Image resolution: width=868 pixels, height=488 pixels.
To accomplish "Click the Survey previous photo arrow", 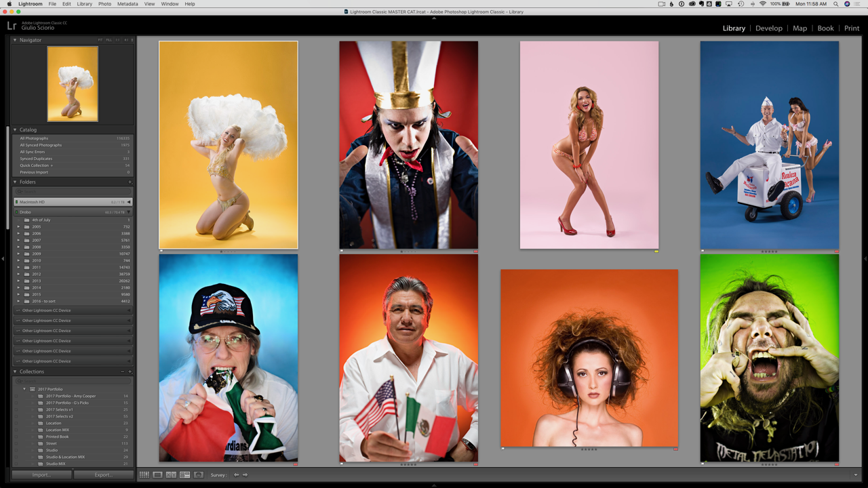I will point(236,475).
